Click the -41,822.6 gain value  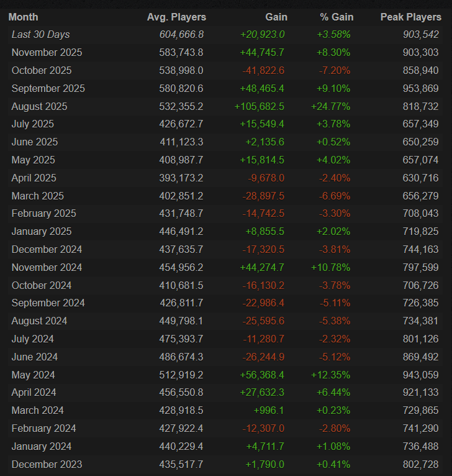pos(263,70)
